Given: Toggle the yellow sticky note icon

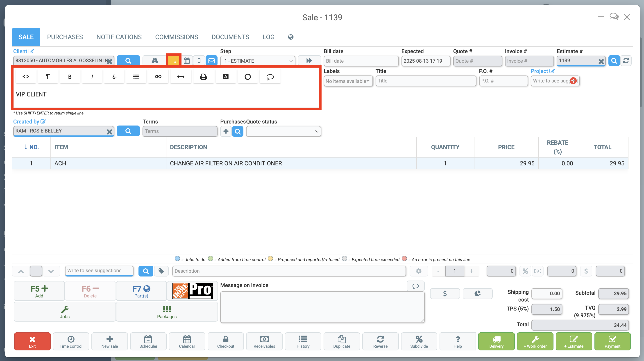Looking at the screenshot, I should 174,61.
